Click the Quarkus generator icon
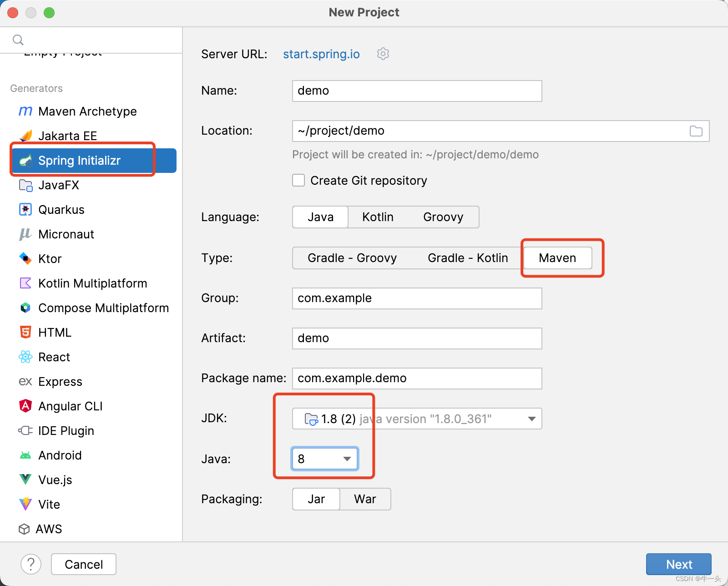The width and height of the screenshot is (728, 586). (25, 209)
